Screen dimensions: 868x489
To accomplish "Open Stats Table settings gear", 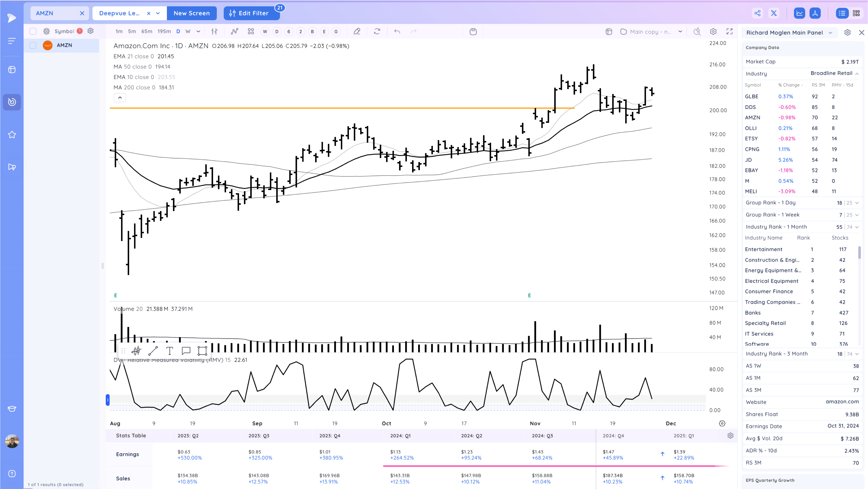I will [x=730, y=435].
